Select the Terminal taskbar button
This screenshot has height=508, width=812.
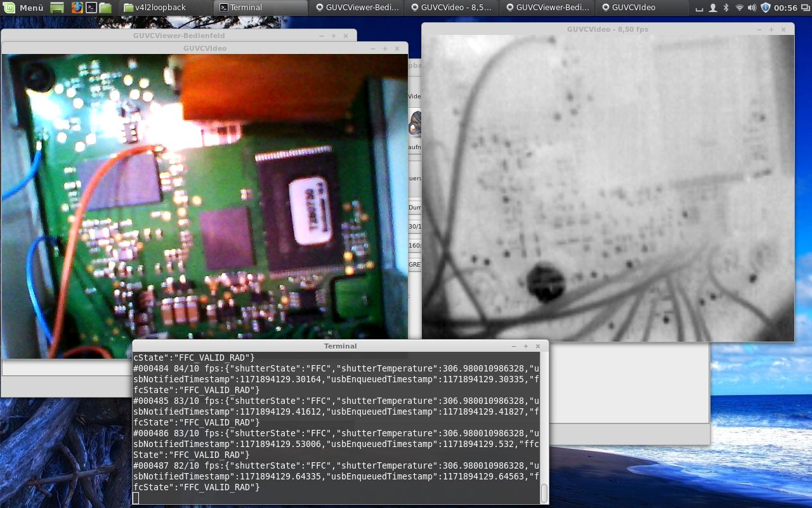click(260, 8)
